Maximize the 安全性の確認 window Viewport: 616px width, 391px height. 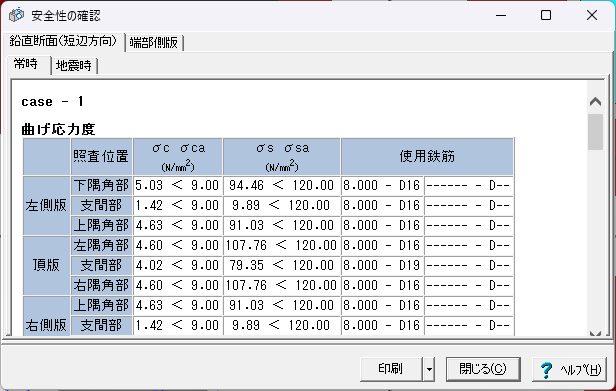(x=546, y=15)
